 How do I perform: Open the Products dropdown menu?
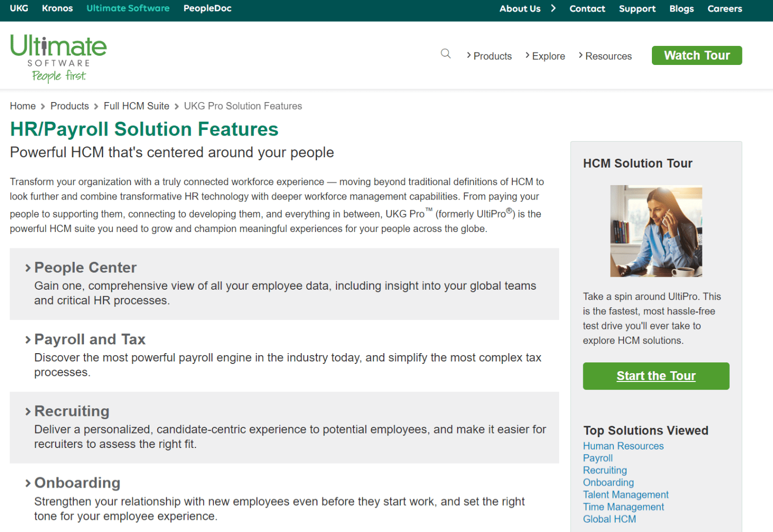pyautogui.click(x=489, y=56)
